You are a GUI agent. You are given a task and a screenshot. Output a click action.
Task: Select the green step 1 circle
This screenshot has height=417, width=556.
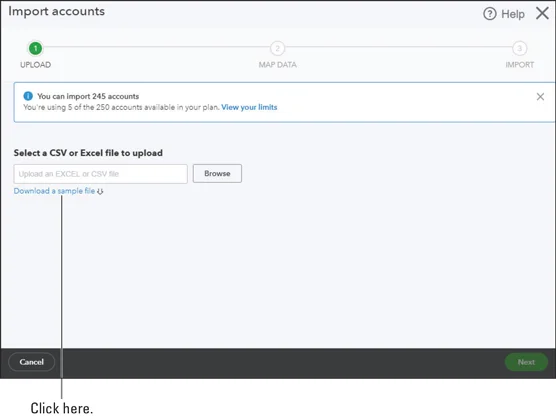pos(35,49)
